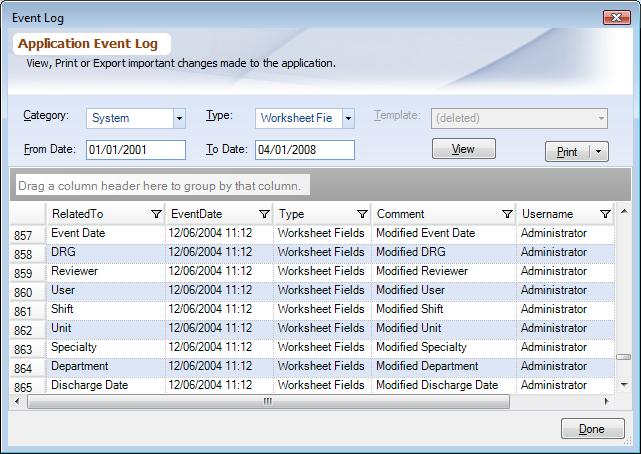The width and height of the screenshot is (641, 454).
Task: Open the Username column filter icon
Action: point(605,214)
